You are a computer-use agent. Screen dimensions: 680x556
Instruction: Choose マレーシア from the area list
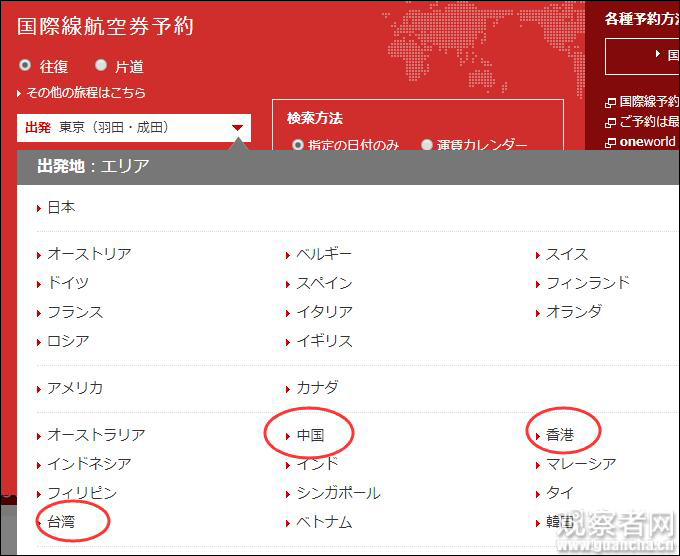tap(581, 464)
